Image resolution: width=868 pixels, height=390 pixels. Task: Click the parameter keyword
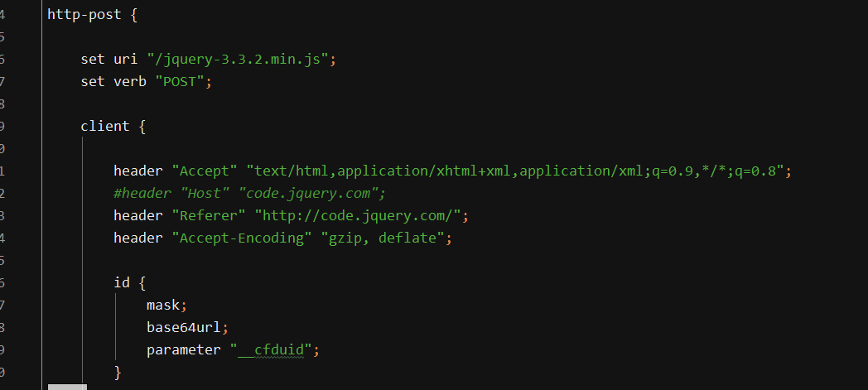[x=184, y=350]
